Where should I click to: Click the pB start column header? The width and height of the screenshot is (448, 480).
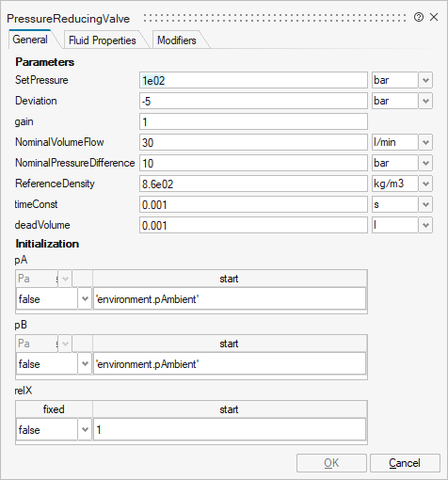pyautogui.click(x=230, y=344)
